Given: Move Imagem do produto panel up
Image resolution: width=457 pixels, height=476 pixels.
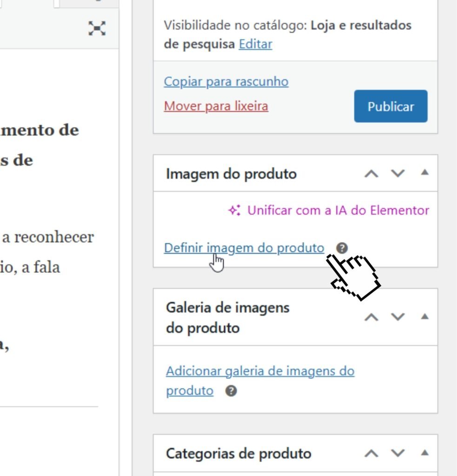Looking at the screenshot, I should coord(371,173).
